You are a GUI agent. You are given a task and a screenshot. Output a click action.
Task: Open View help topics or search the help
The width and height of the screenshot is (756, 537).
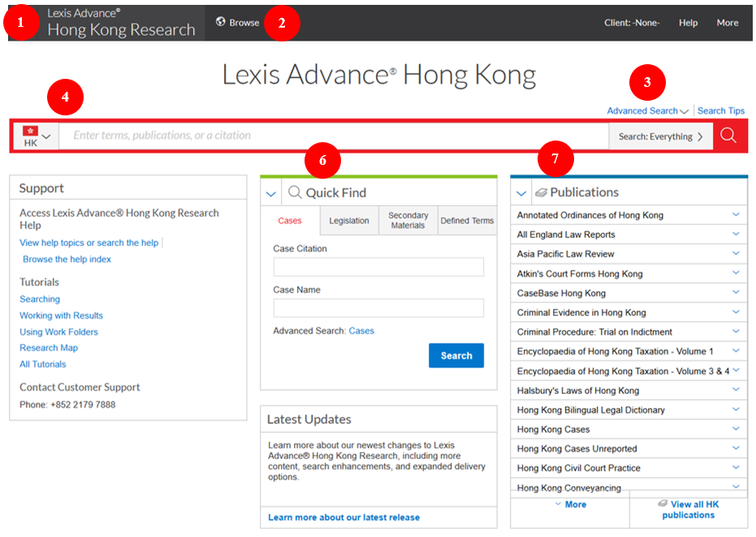(x=89, y=243)
